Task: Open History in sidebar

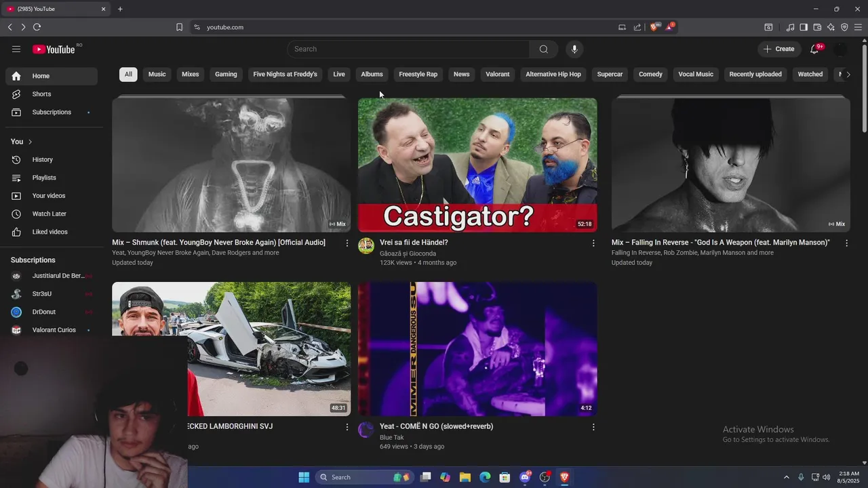Action: point(52,159)
